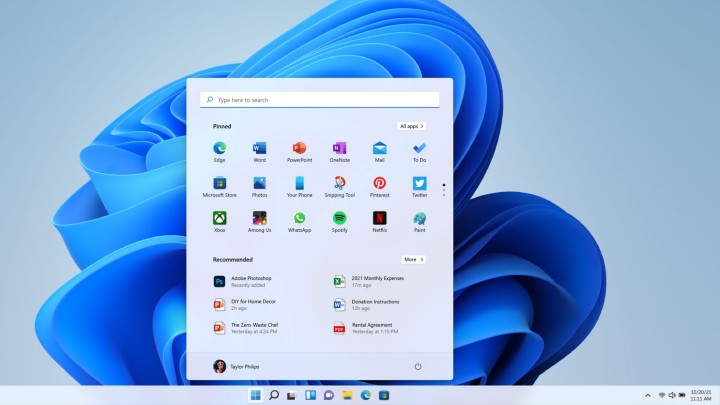Open Netflix
The width and height of the screenshot is (720, 405).
379,222
